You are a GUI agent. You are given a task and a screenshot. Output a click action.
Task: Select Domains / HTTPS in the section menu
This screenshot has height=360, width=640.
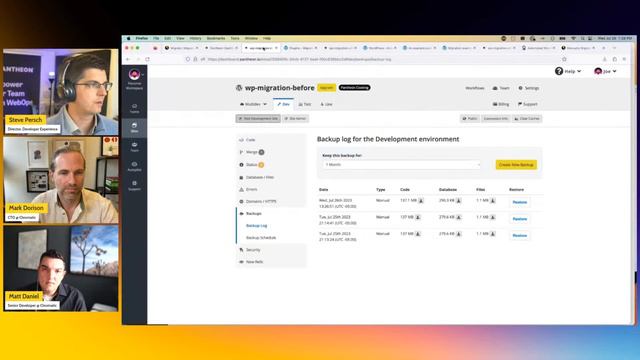(271, 202)
